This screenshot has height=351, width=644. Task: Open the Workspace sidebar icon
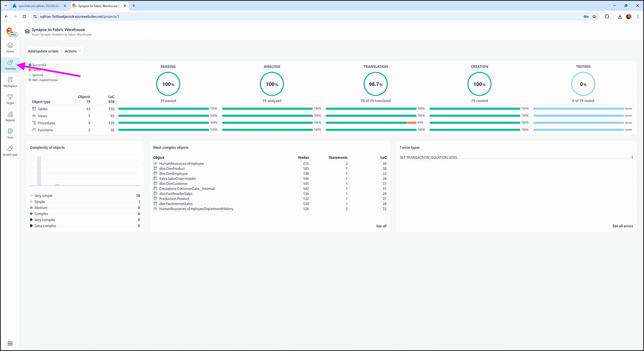(10, 82)
